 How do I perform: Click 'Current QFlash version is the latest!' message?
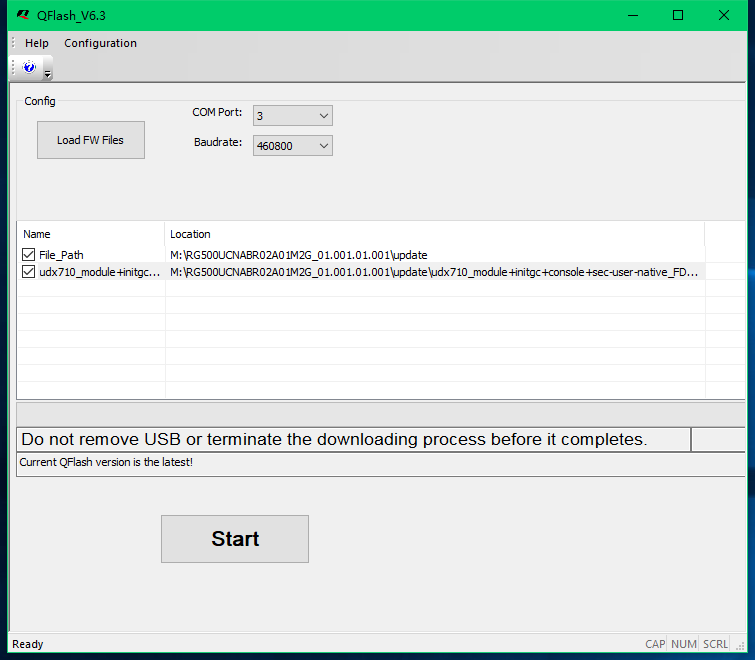106,462
